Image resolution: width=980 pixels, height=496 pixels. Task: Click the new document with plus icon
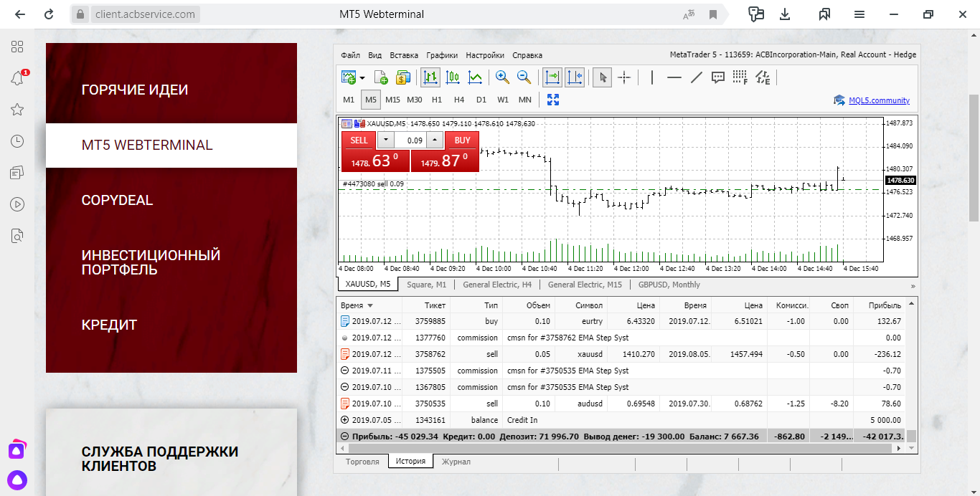(x=381, y=77)
